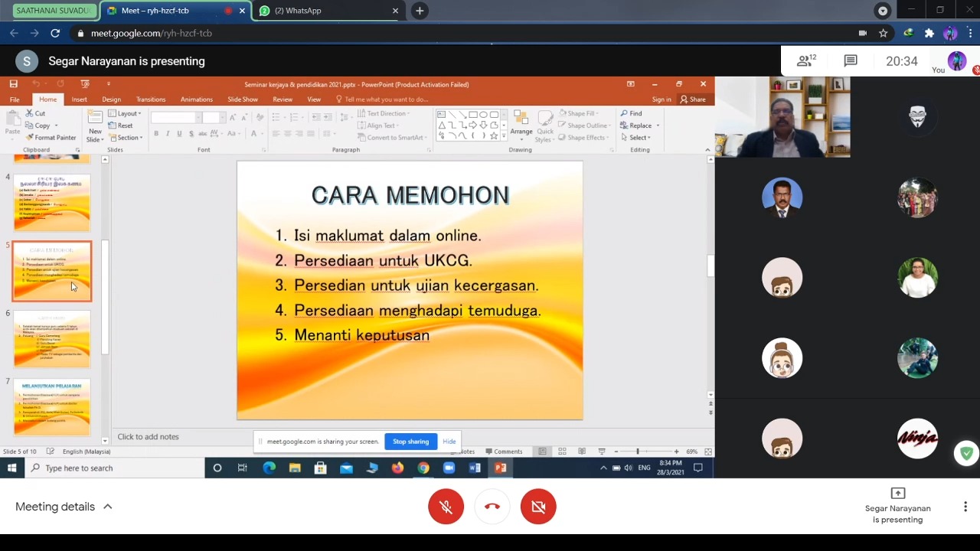Hide the screen sharing notice
This screenshot has width=980, height=551.
449,442
